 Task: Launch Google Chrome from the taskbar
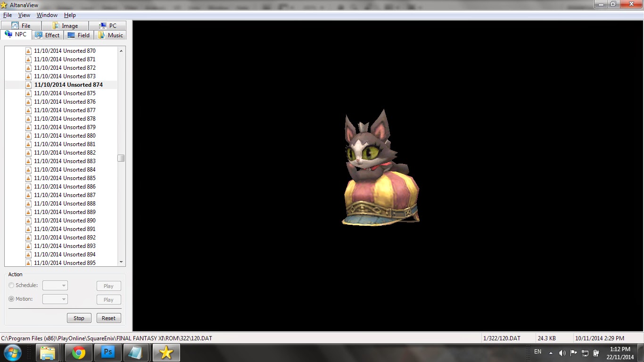78,353
